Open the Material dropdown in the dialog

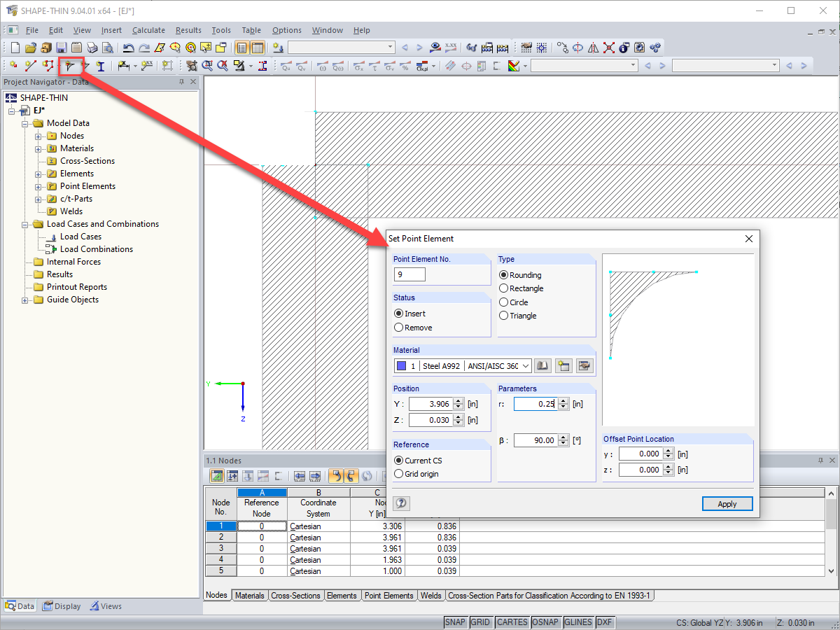coord(526,365)
